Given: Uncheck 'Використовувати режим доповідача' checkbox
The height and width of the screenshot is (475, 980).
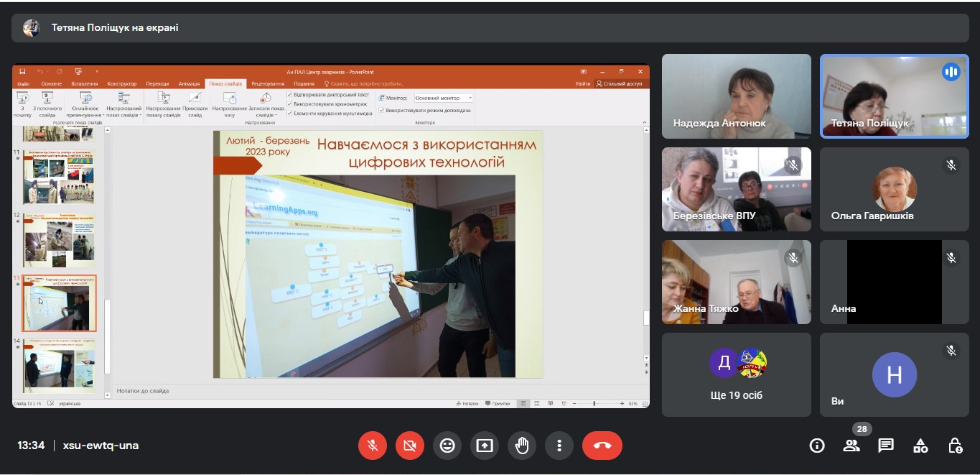Looking at the screenshot, I should pyautogui.click(x=382, y=111).
